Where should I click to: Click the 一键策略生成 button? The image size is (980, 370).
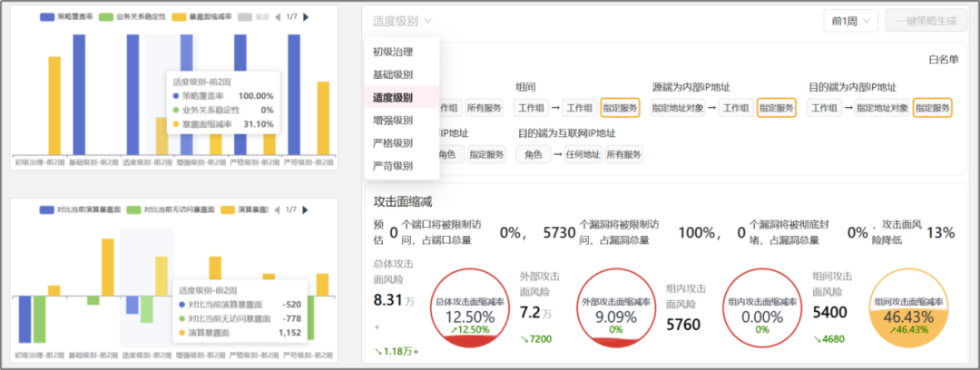[x=926, y=21]
